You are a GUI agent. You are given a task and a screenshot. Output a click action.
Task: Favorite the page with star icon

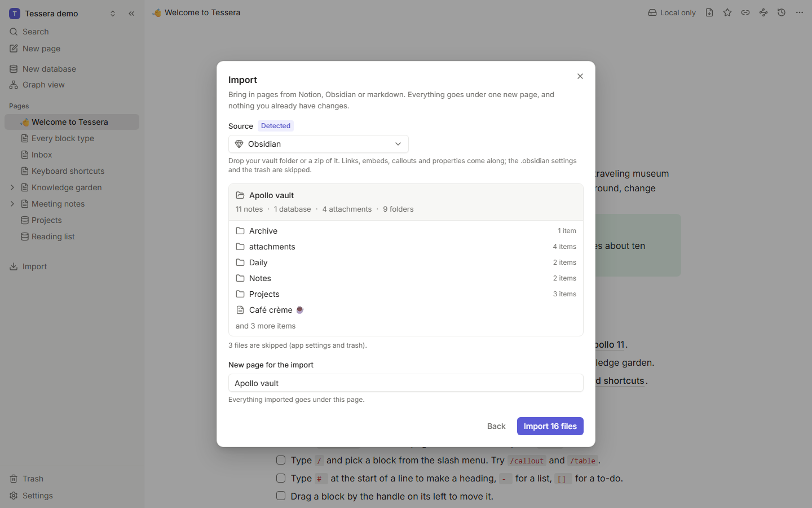[727, 12]
